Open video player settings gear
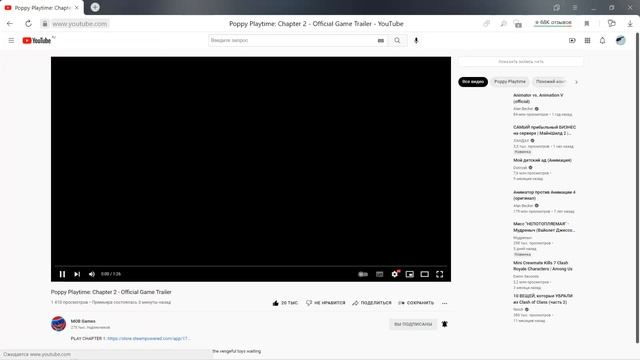 coord(395,274)
